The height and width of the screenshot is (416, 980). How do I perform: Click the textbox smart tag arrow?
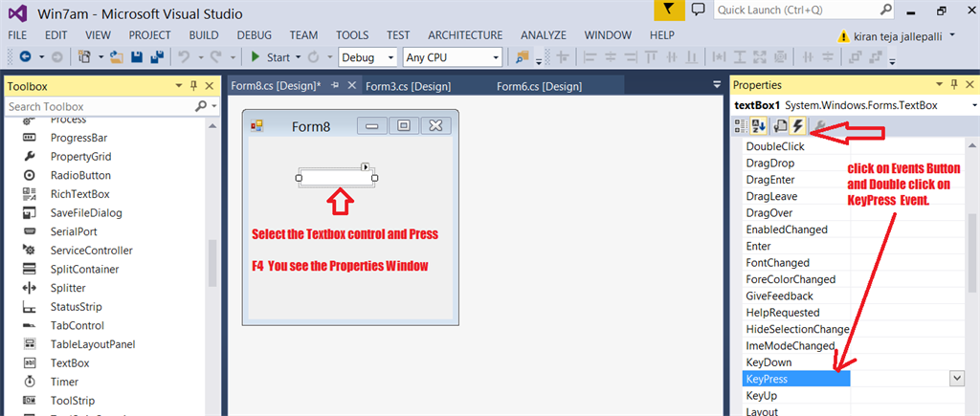pos(366,166)
